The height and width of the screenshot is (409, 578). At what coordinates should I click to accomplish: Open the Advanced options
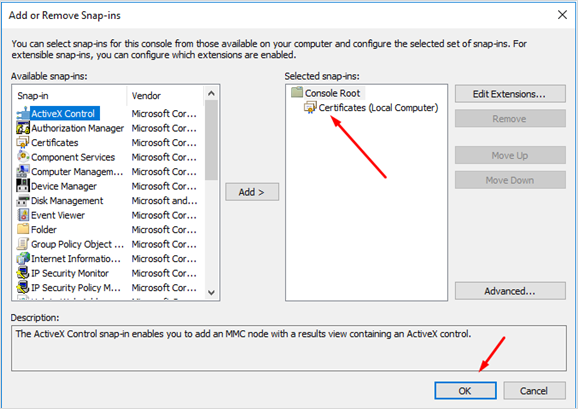pos(510,291)
